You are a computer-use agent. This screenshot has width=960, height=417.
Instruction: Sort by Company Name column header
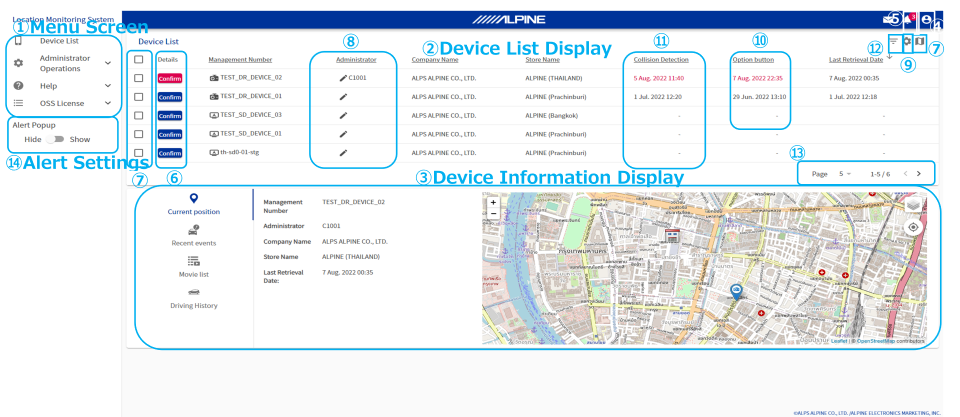(435, 59)
